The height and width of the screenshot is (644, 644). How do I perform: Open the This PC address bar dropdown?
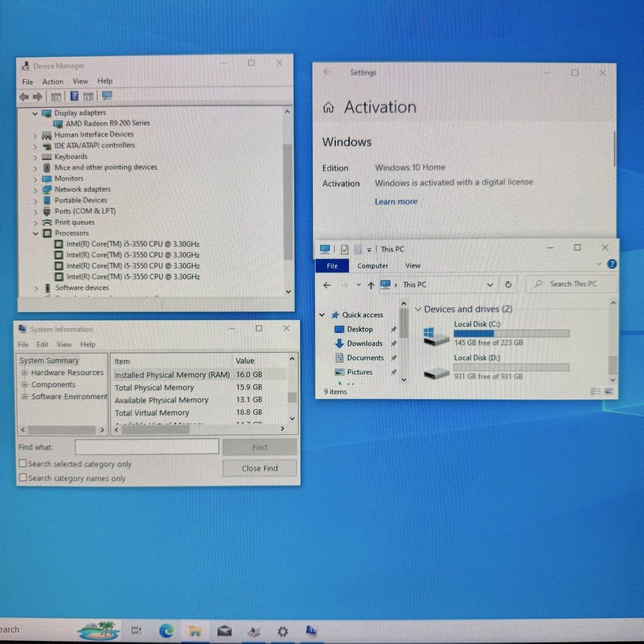[490, 284]
